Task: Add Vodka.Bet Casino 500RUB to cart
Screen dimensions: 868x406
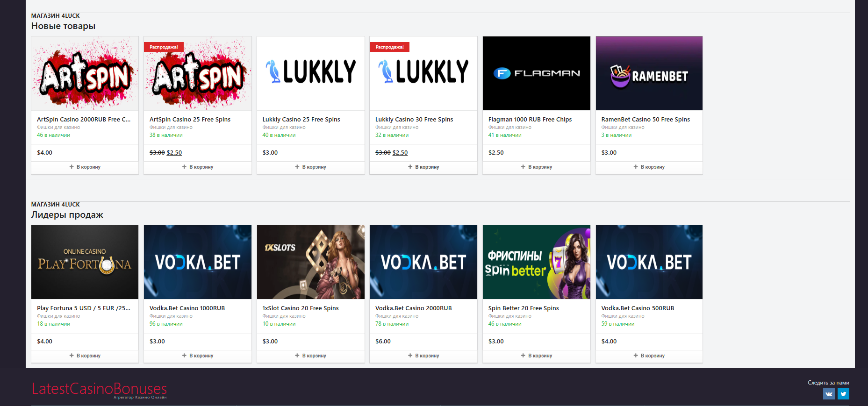Action: click(649, 356)
